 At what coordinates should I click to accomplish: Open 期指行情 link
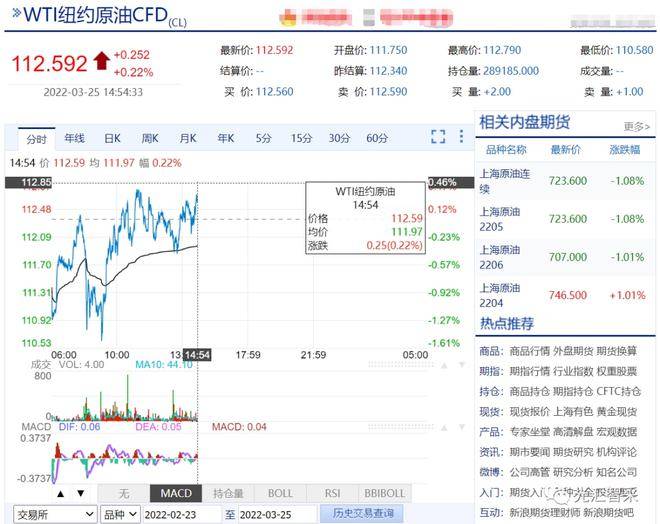[x=530, y=371]
